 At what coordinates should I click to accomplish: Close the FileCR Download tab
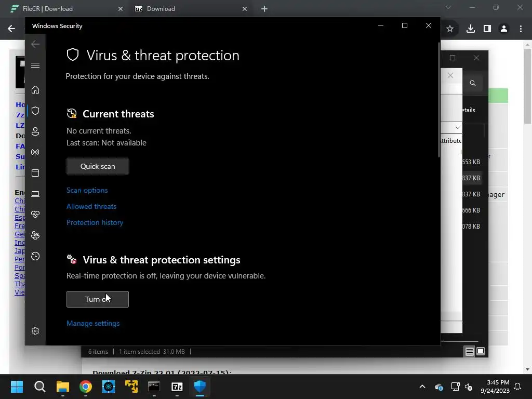(x=121, y=9)
